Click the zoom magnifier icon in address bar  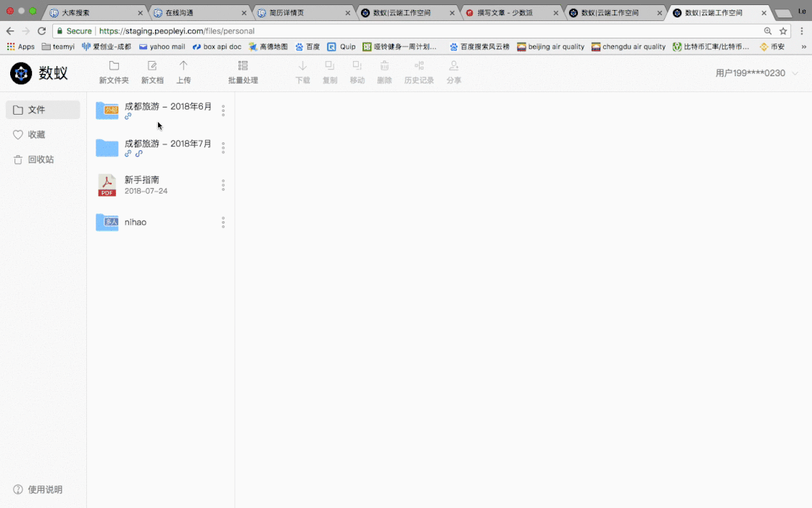pos(768,31)
